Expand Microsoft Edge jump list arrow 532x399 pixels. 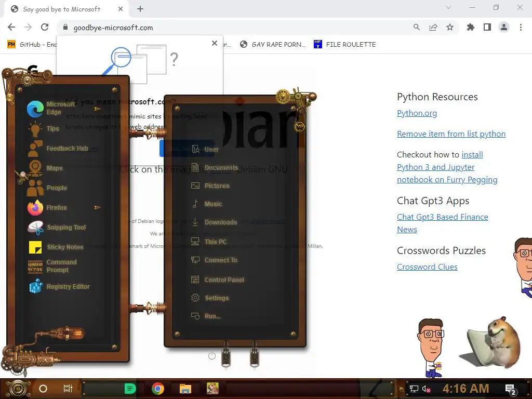click(97, 109)
